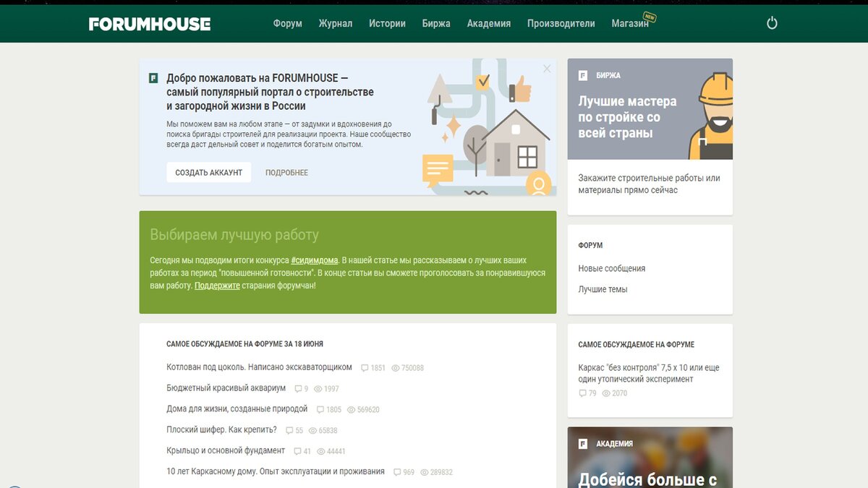Click the ФОРУМ heading in the sidebar
Screen dimensions: 868x488
590,246
